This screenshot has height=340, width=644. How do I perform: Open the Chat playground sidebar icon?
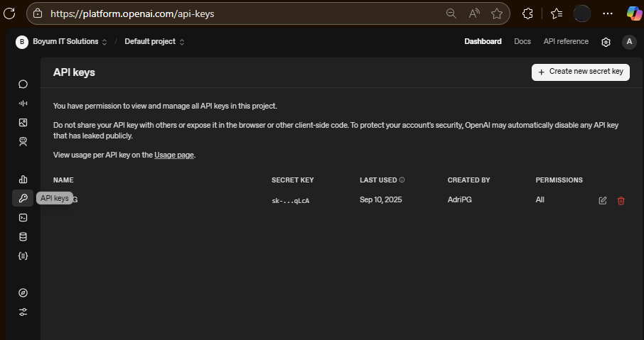(x=23, y=84)
